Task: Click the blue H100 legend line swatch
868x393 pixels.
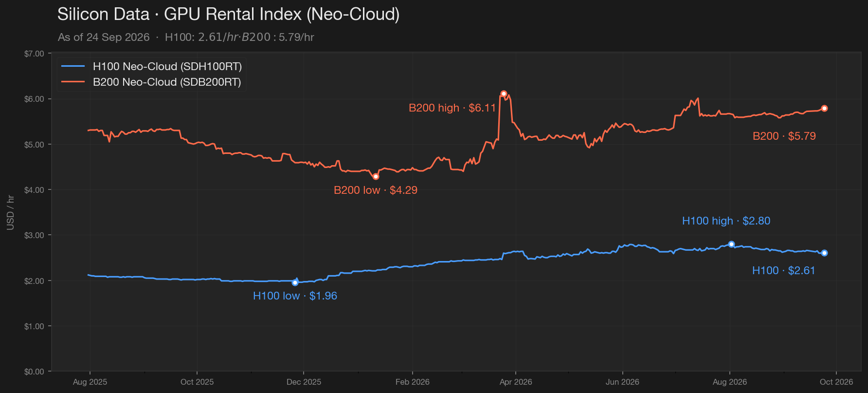Action: point(73,66)
